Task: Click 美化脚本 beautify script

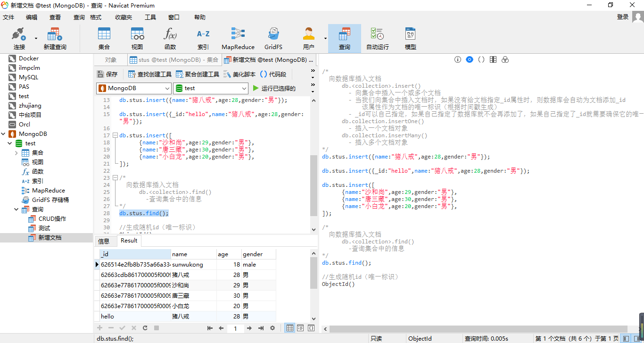Action: 239,74
